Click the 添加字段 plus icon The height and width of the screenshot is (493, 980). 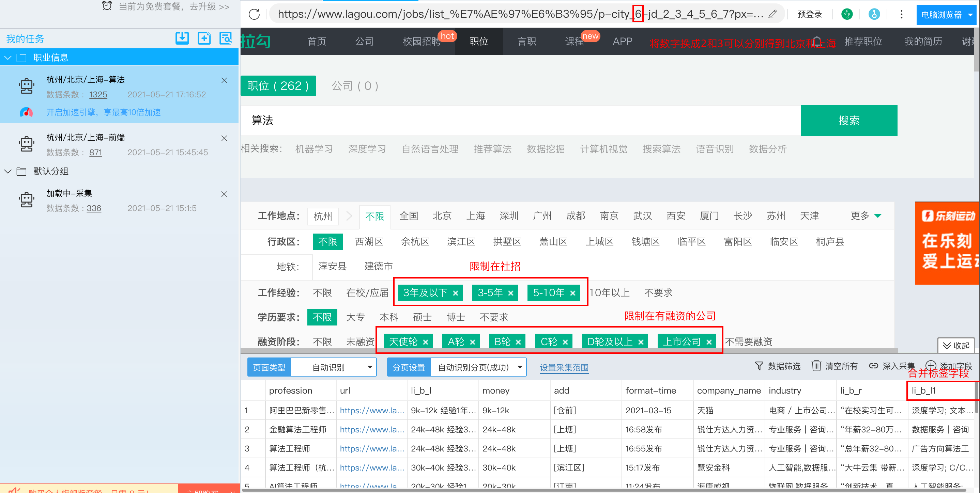pyautogui.click(x=931, y=366)
